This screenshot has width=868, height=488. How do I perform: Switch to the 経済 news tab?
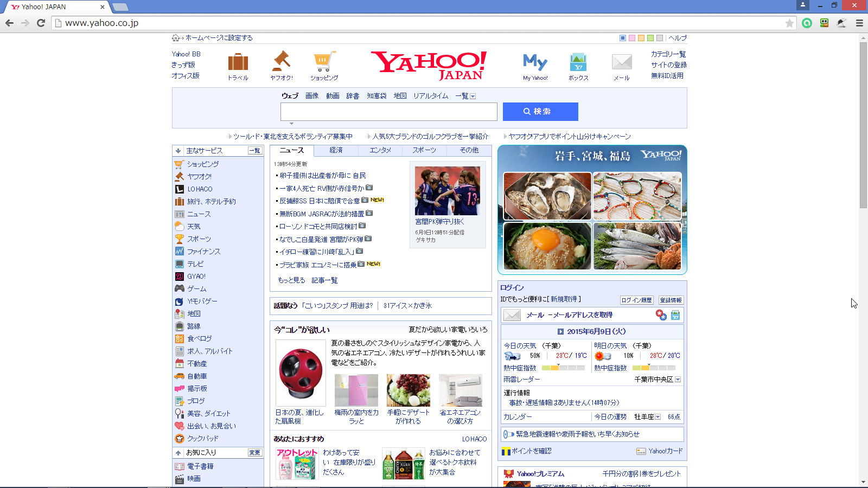[336, 150]
